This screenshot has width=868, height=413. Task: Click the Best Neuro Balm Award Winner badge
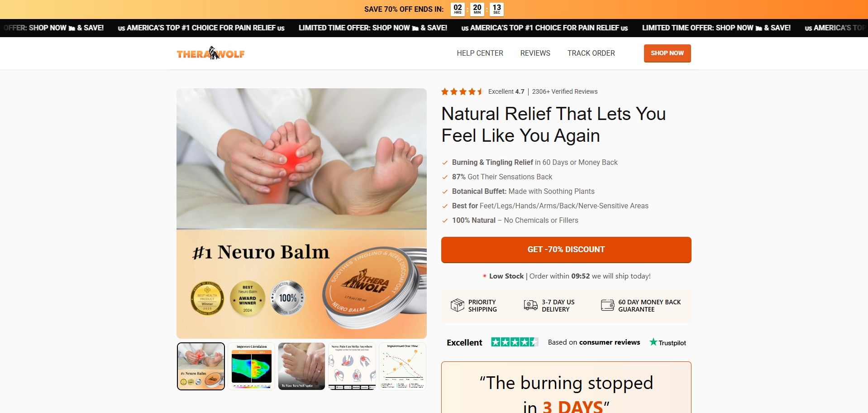pyautogui.click(x=248, y=298)
